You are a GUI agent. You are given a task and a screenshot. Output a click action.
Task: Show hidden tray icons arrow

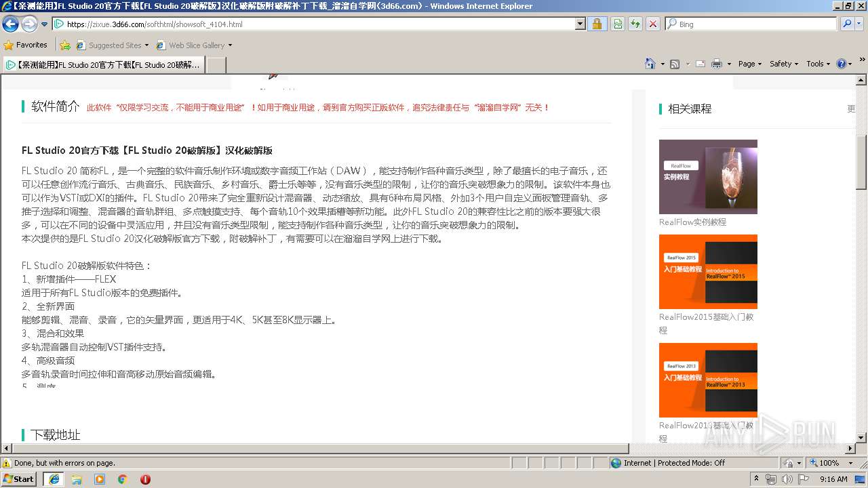757,479
